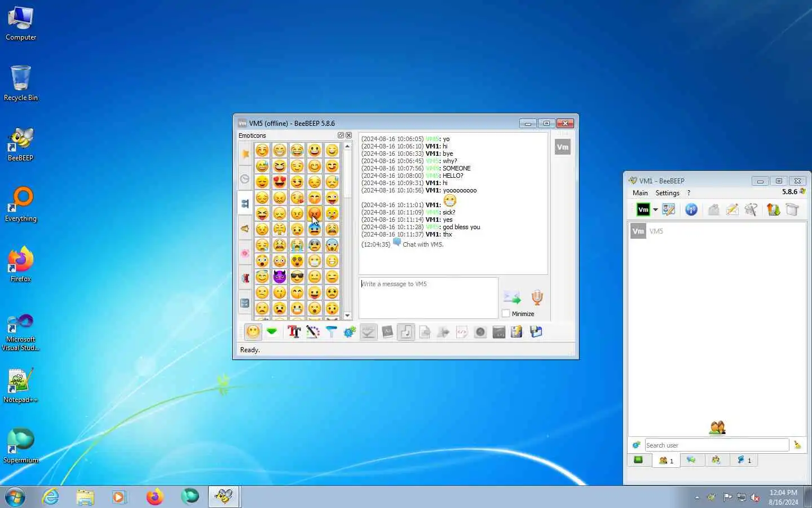This screenshot has width=812, height=508.
Task: Open the ? help menu in VM1 window
Action: 689,193
